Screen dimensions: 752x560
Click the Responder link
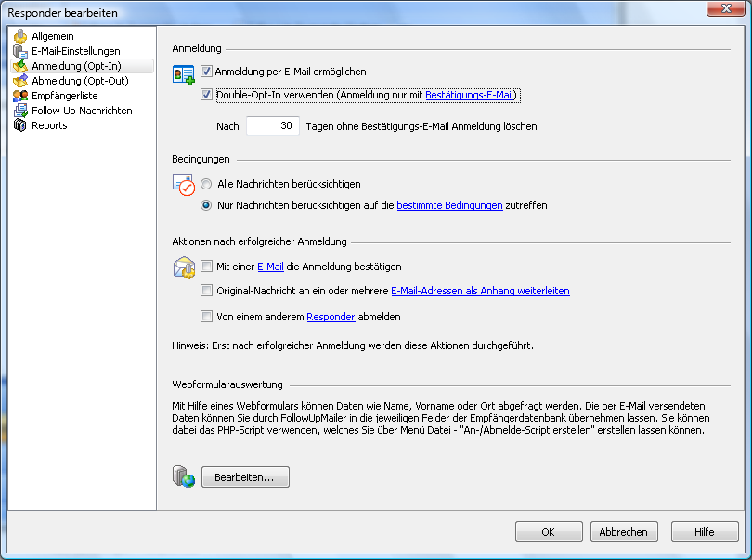331,317
